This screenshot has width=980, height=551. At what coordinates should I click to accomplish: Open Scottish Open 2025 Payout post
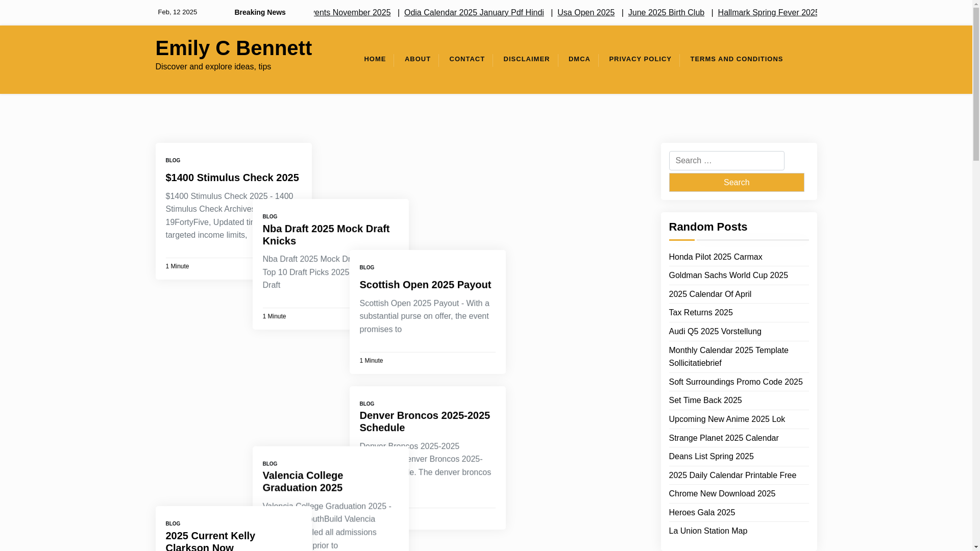pos(425,285)
